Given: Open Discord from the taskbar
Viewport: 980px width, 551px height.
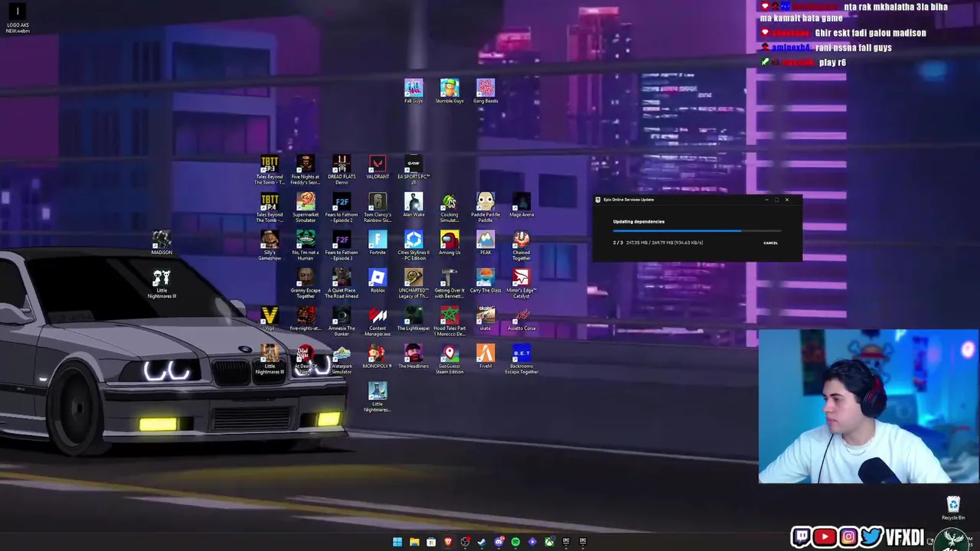Looking at the screenshot, I should point(498,542).
